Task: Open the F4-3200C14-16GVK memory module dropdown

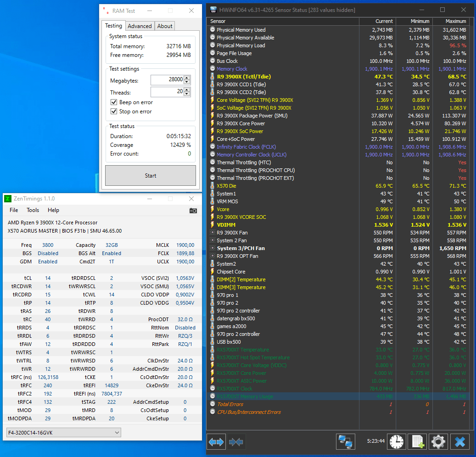Action: point(64,433)
